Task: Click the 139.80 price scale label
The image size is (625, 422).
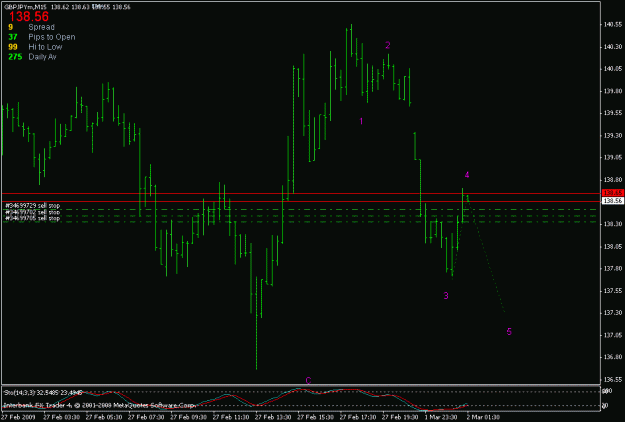Action: point(613,91)
